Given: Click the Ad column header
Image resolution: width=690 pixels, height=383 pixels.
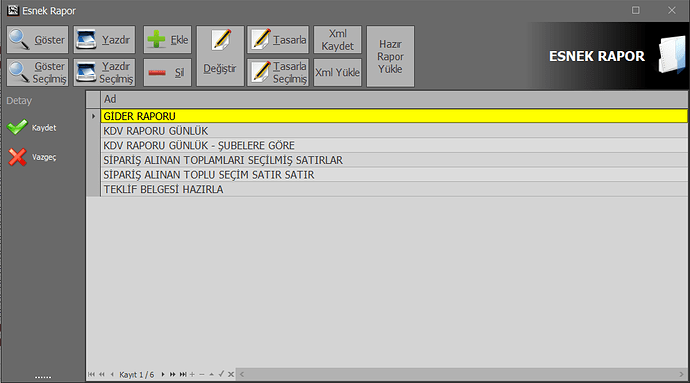Looking at the screenshot, I should pos(394,99).
